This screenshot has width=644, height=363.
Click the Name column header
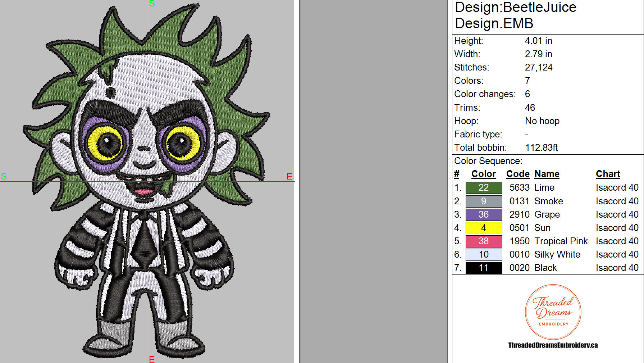[547, 174]
